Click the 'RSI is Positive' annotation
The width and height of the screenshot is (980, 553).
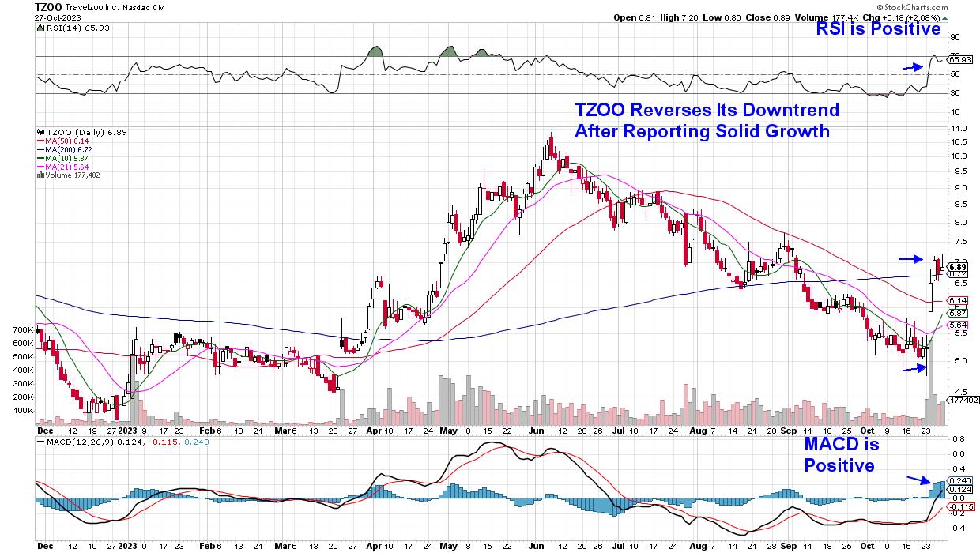click(879, 30)
